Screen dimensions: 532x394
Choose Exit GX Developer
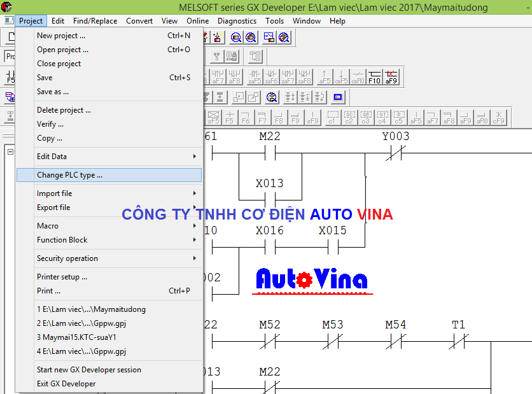[109, 384]
